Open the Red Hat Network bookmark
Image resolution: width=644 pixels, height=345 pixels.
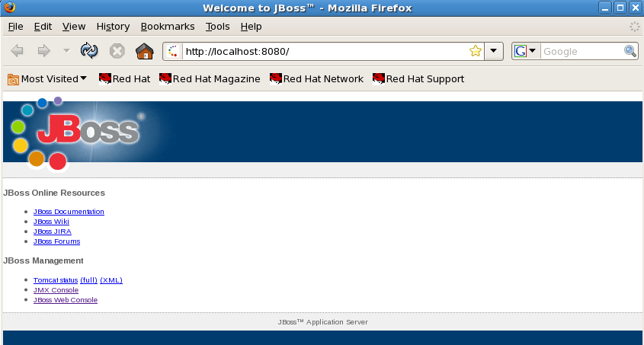(x=316, y=78)
